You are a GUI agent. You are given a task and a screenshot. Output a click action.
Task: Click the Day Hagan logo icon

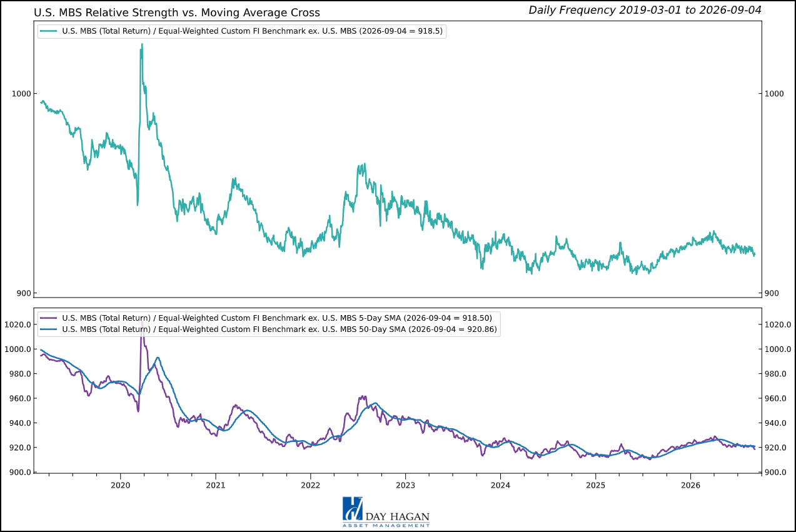(353, 509)
